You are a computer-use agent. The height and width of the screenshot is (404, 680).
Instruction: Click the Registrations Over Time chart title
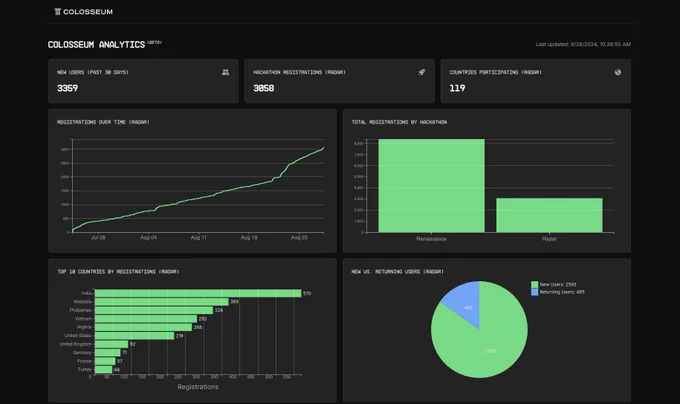tap(103, 122)
